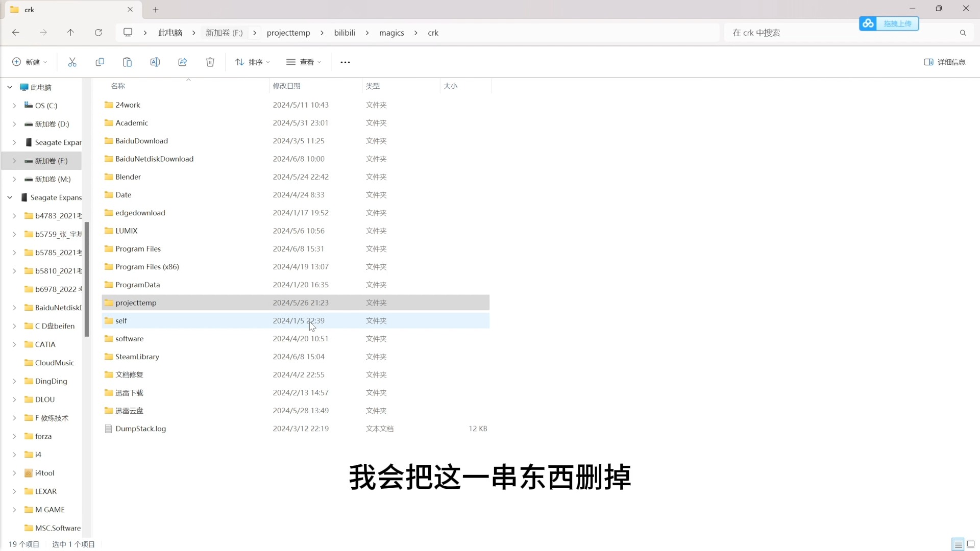Click the search magnifier icon
Screen dimensions: 980x551
pyautogui.click(x=963, y=33)
